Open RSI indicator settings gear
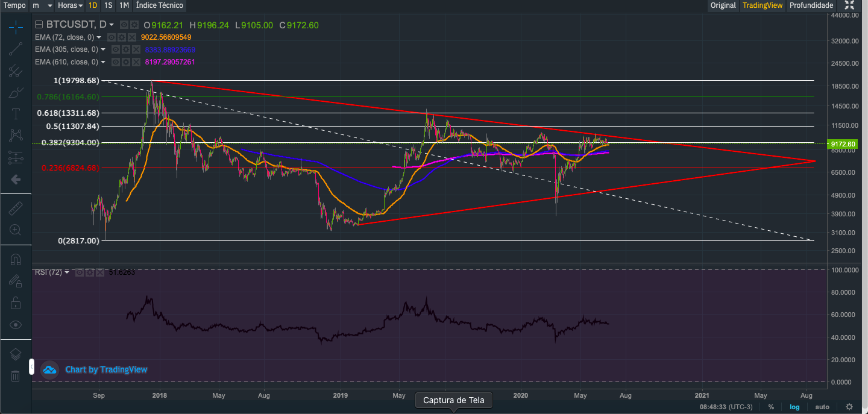This screenshot has width=868, height=414. point(89,272)
